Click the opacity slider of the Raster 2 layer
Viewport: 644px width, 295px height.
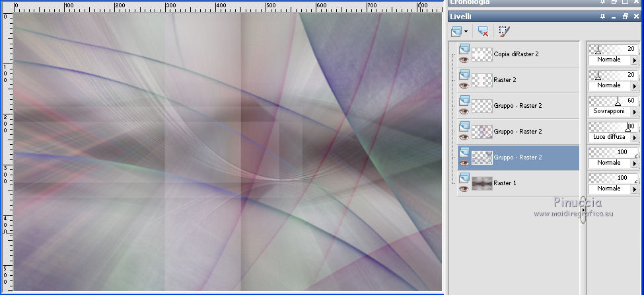coord(613,75)
